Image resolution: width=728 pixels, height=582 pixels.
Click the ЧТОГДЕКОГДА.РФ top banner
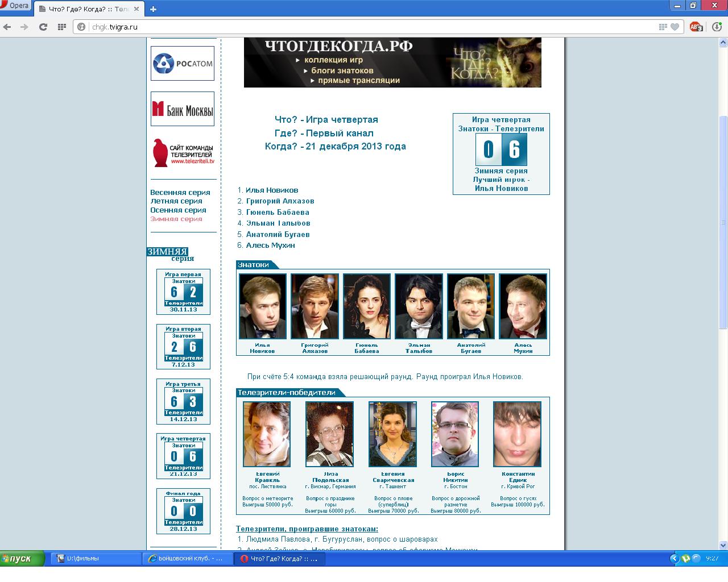(392, 63)
